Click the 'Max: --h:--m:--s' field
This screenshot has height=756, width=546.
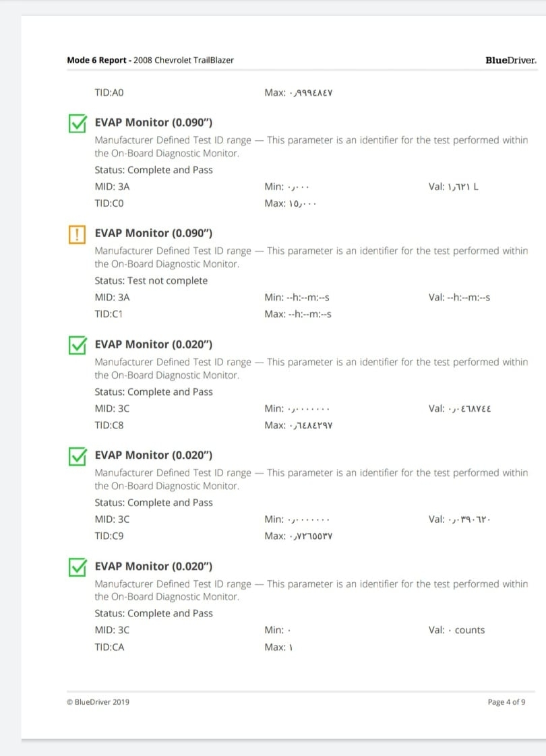pos(298,314)
